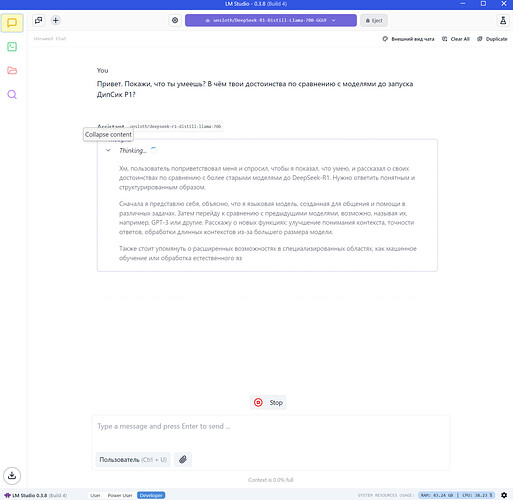The width and height of the screenshot is (513, 500).
Task: Open model settings gear beside model selector
Action: [175, 20]
